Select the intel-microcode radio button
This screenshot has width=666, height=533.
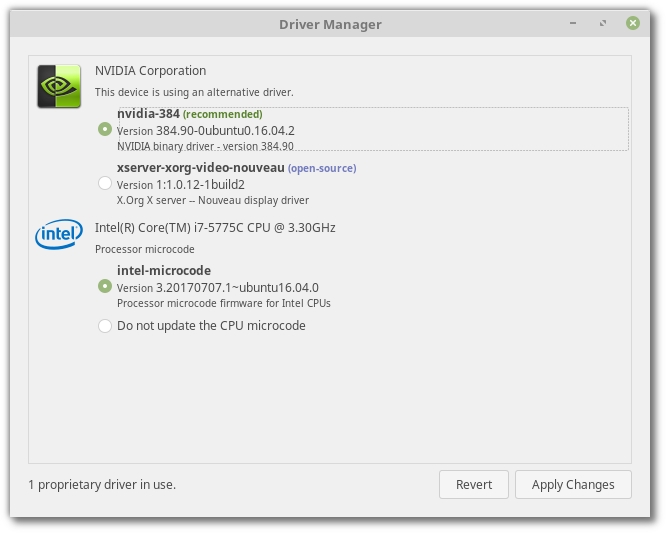[104, 286]
